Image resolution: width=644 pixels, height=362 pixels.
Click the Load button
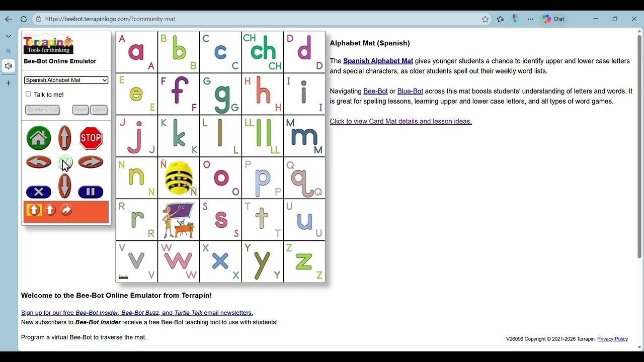99,110
